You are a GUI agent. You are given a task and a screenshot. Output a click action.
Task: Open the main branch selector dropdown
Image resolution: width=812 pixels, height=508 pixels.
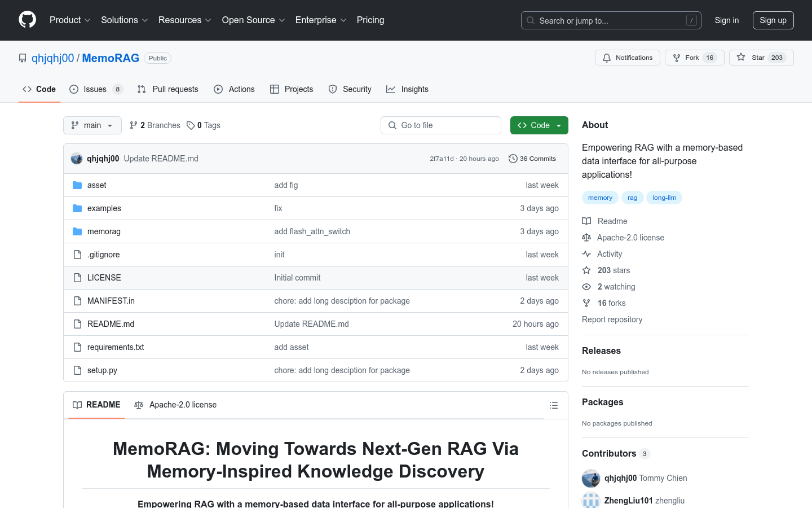click(x=92, y=125)
